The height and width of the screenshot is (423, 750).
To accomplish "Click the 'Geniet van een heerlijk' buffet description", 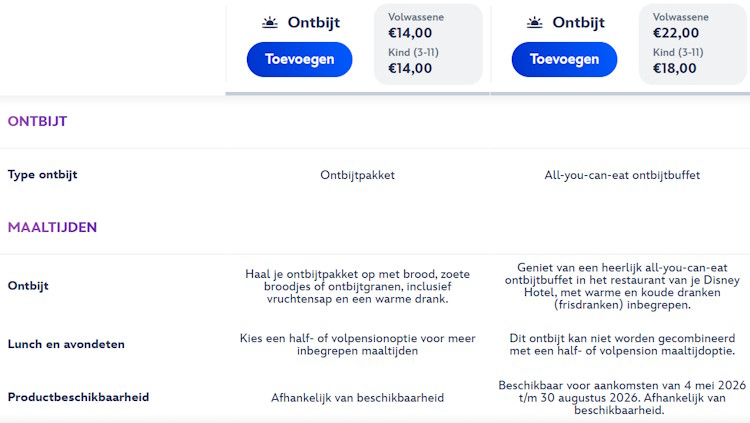I will [622, 286].
